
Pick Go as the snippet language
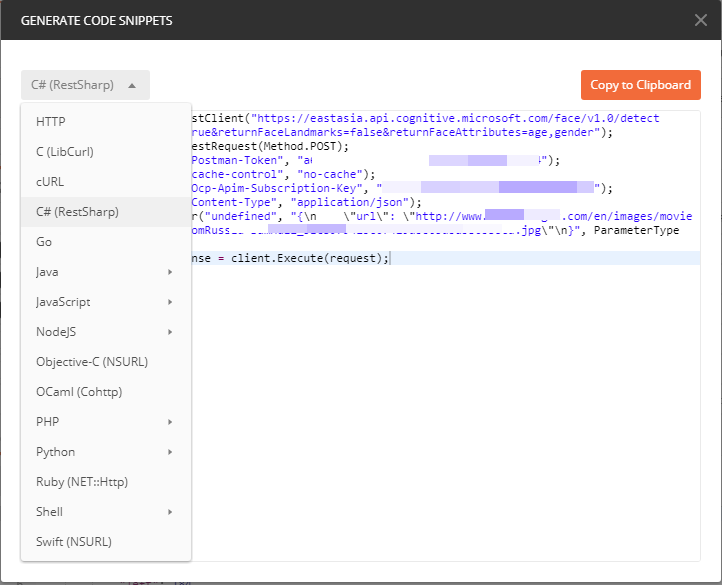click(x=106, y=242)
